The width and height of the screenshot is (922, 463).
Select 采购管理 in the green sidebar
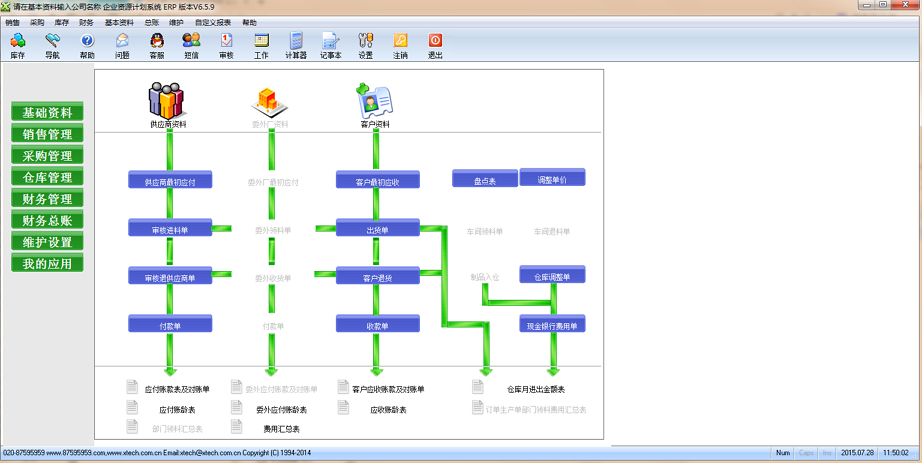[x=47, y=155]
